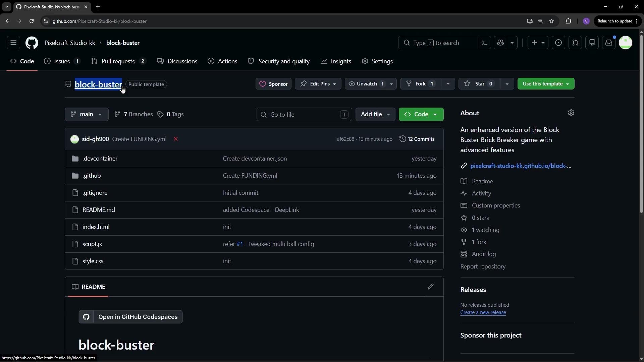Open the command palette icon
This screenshot has width=644, height=362.
click(484, 43)
